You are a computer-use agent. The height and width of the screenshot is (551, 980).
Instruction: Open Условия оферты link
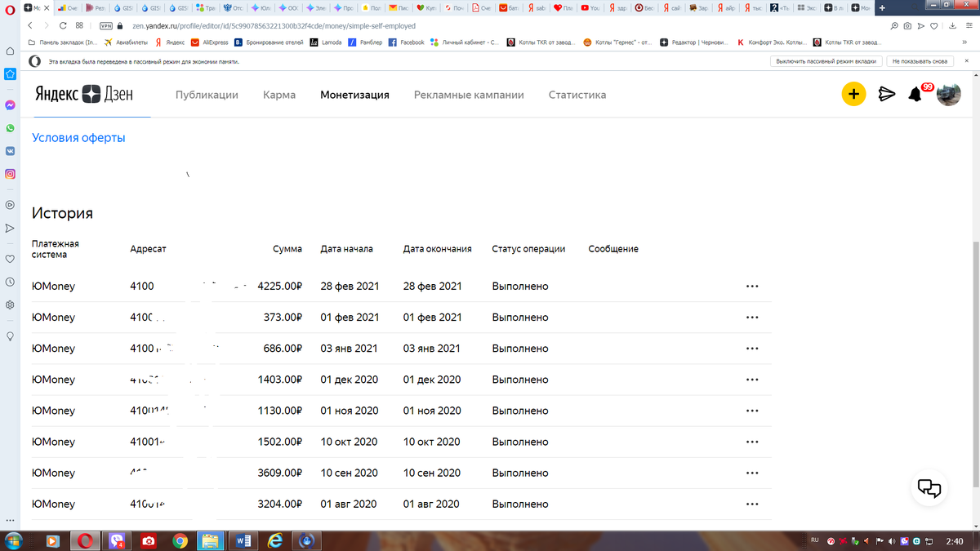coord(78,138)
